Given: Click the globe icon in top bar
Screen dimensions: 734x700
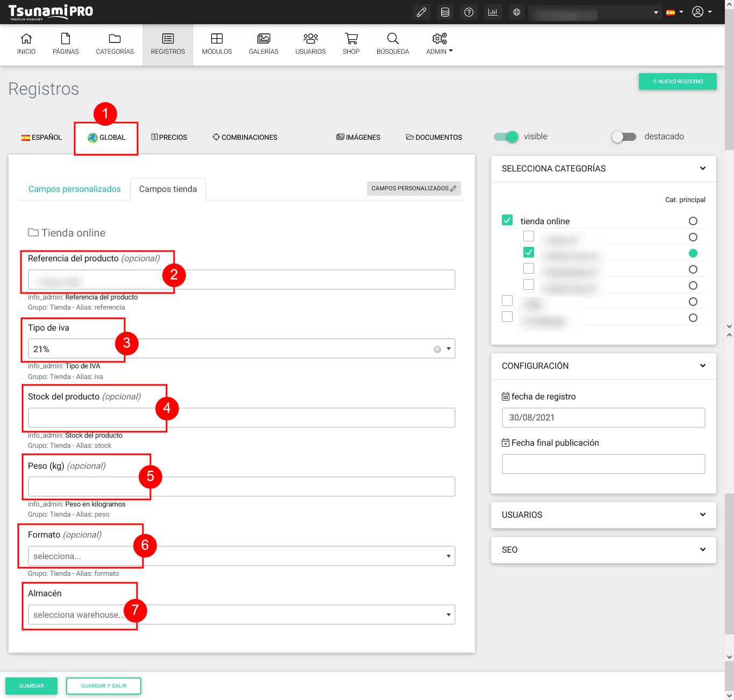Looking at the screenshot, I should coord(516,12).
